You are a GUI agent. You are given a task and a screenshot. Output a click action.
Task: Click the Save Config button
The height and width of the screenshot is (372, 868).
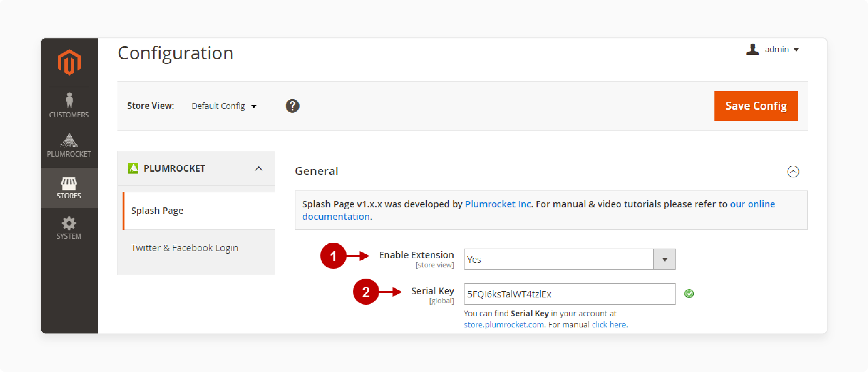[756, 106]
